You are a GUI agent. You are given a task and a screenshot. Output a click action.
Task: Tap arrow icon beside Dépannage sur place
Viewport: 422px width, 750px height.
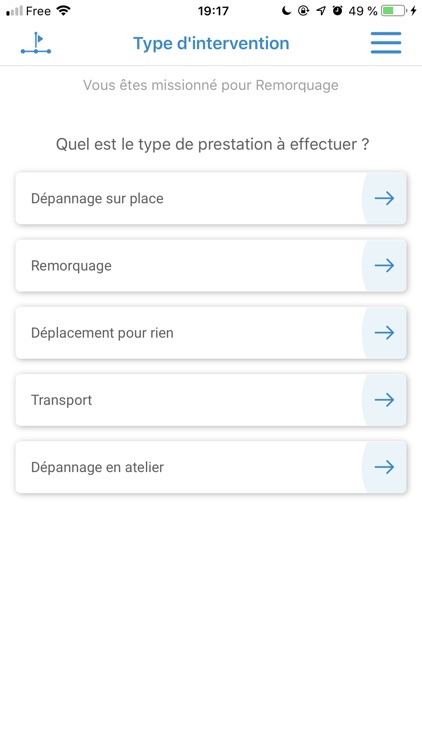(x=384, y=198)
